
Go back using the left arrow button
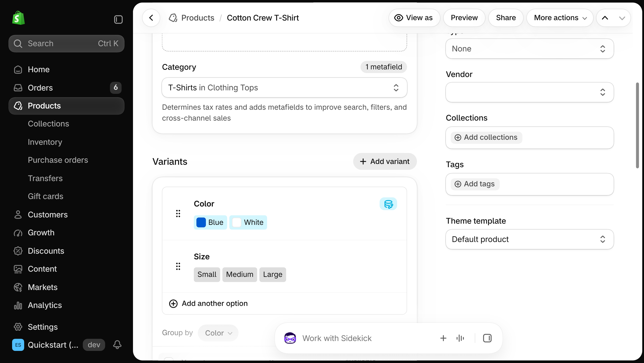pos(151,18)
